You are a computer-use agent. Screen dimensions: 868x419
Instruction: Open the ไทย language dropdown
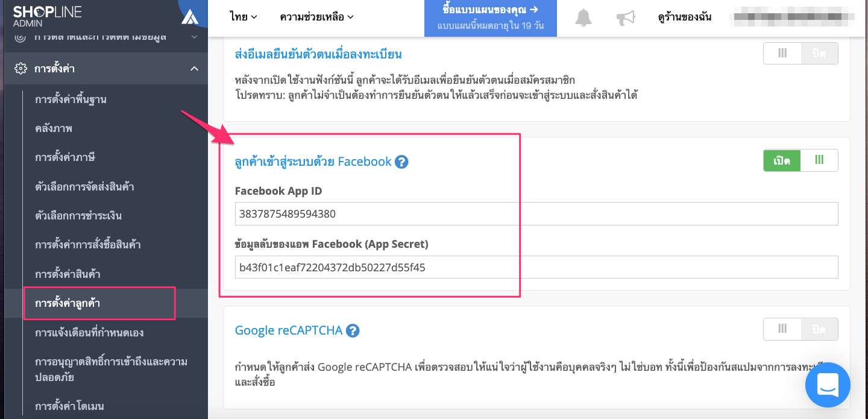point(244,17)
